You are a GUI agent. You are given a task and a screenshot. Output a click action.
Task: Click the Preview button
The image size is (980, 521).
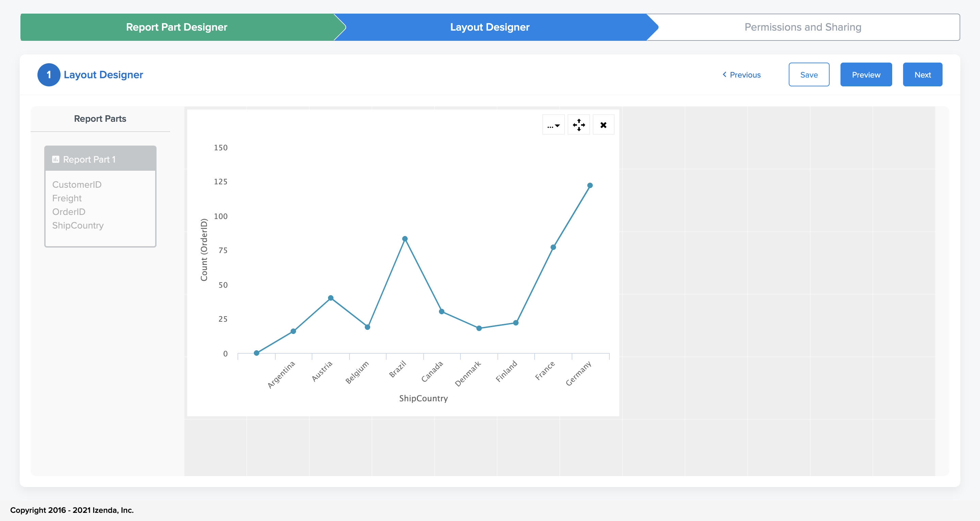point(866,75)
